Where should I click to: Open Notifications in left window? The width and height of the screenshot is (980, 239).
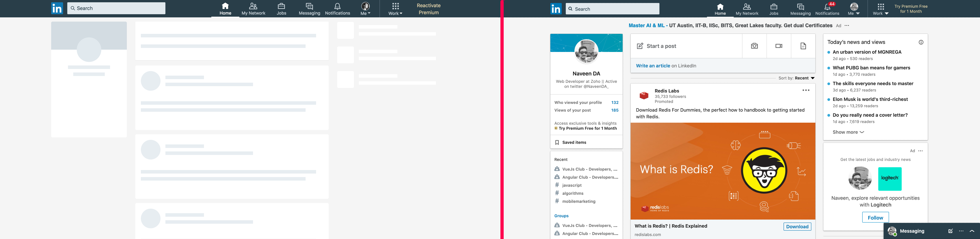[337, 9]
